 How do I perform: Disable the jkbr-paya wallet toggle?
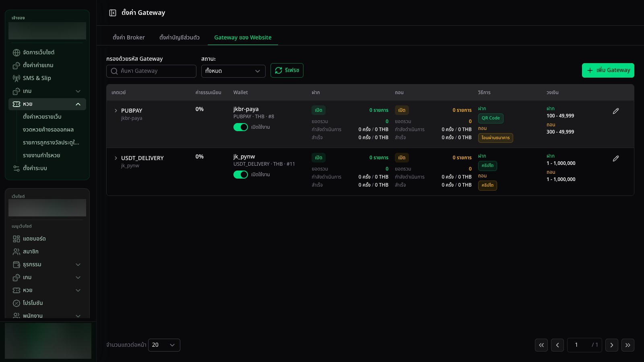coord(241,127)
